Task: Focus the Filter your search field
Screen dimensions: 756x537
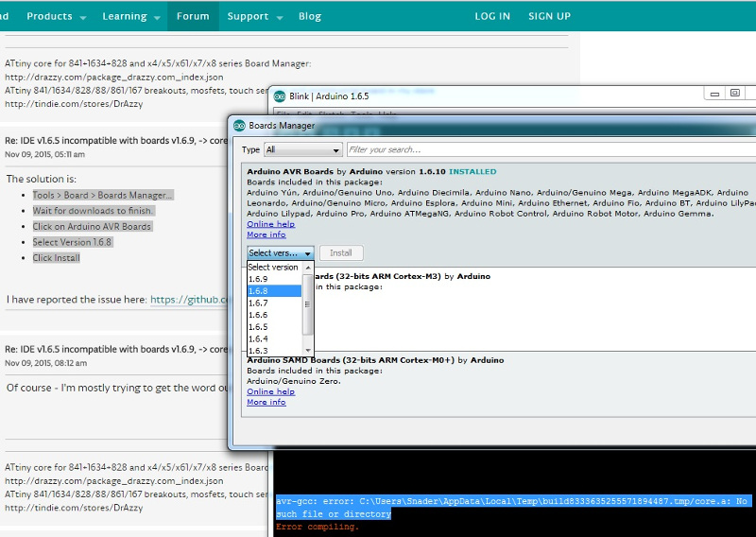Action: click(551, 149)
